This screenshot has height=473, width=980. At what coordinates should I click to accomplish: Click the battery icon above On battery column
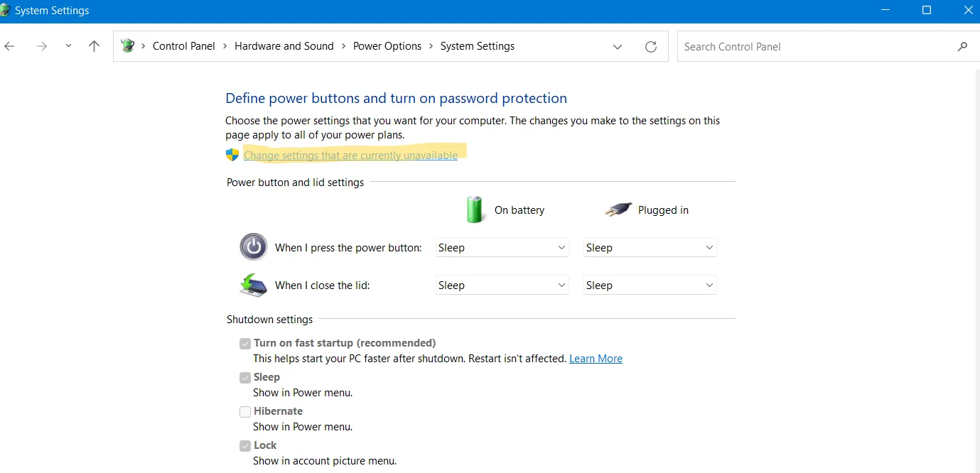coord(475,209)
